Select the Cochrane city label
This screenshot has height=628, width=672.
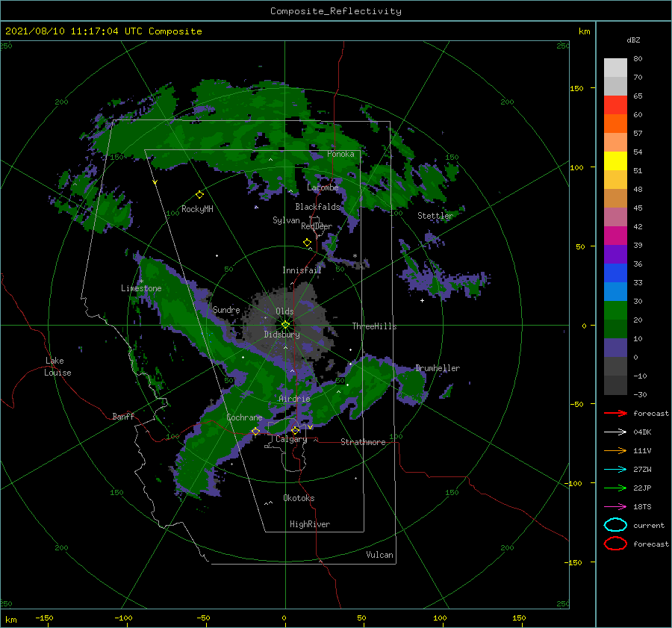[244, 417]
